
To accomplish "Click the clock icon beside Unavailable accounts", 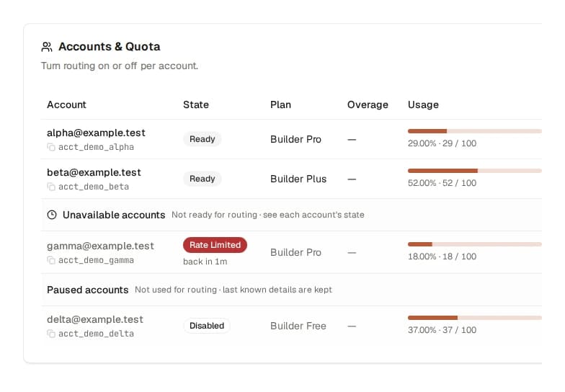I will pos(52,215).
